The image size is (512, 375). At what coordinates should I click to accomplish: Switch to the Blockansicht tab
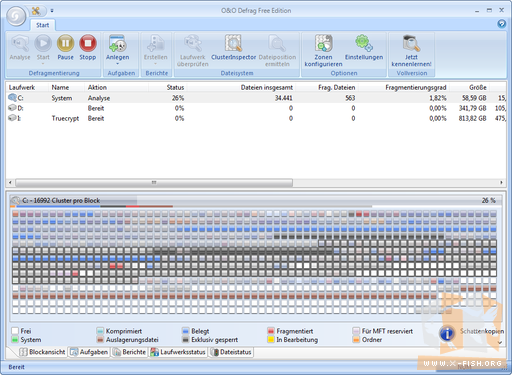[42, 352]
